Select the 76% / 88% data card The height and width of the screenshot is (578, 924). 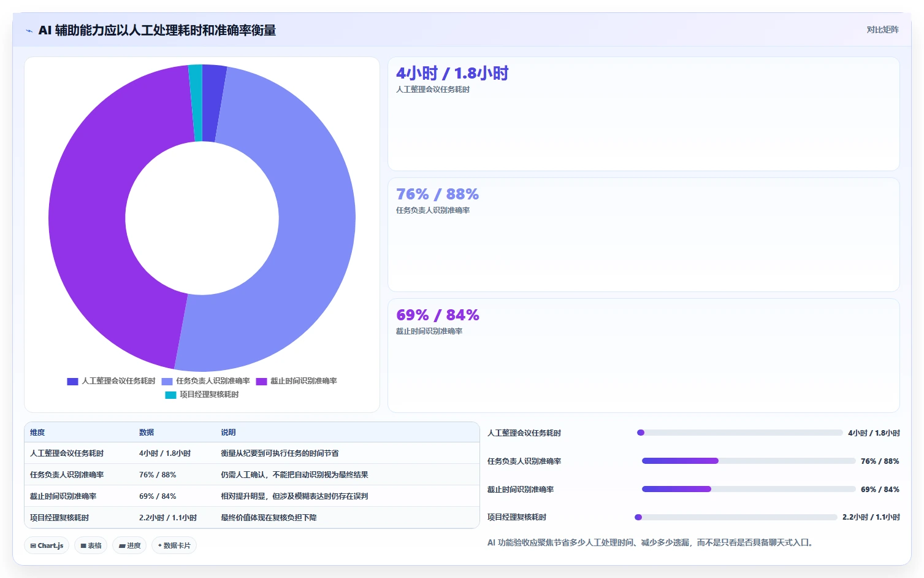[644, 235]
